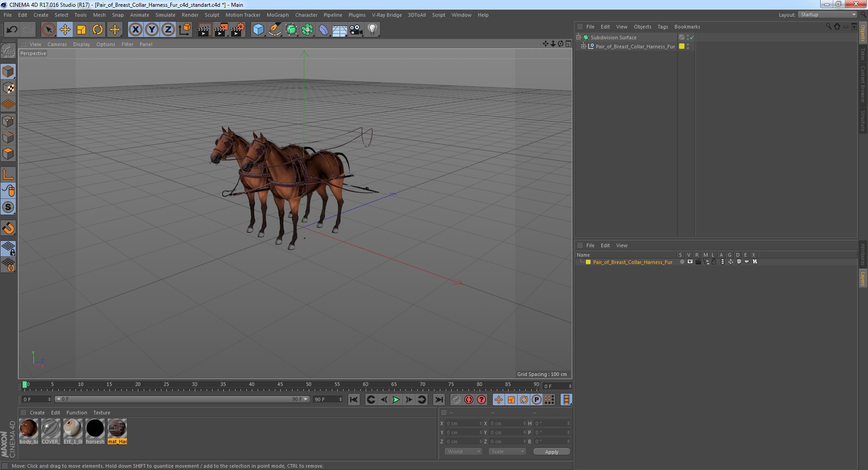Viewport: 868px width, 470px height.
Task: Open the Array modeling objects icon
Action: (308, 30)
